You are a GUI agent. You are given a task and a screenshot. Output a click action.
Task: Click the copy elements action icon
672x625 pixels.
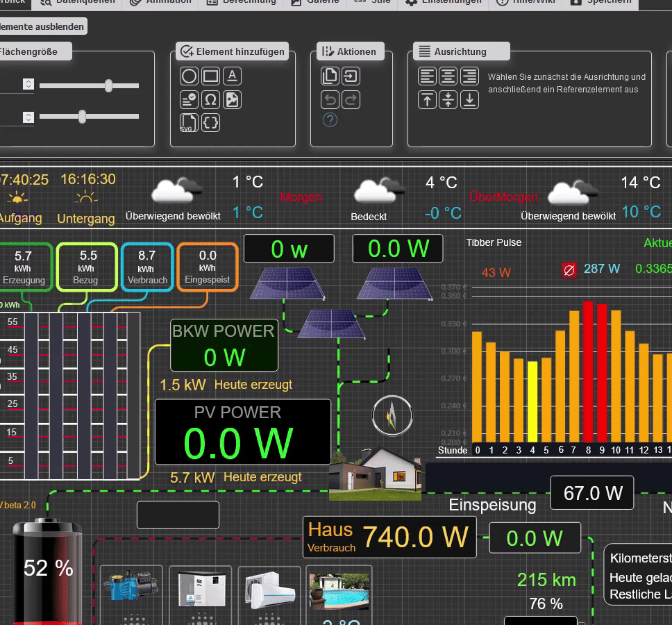pyautogui.click(x=330, y=76)
